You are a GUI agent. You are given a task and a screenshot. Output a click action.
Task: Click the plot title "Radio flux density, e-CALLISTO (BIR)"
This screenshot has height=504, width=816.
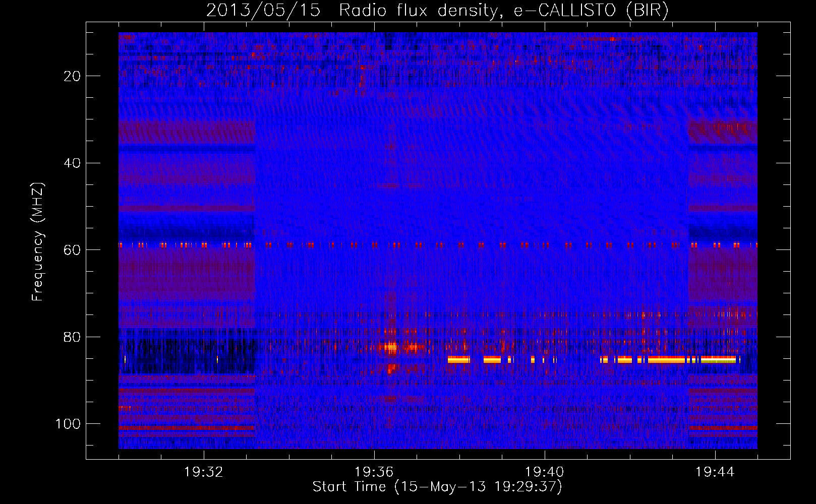[503, 11]
